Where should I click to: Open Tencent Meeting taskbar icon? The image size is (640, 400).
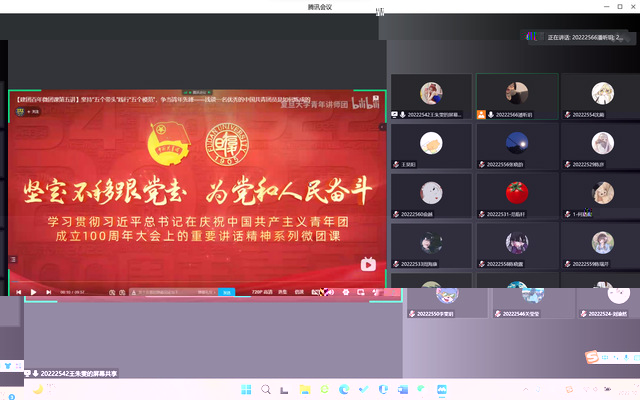[x=442, y=389]
